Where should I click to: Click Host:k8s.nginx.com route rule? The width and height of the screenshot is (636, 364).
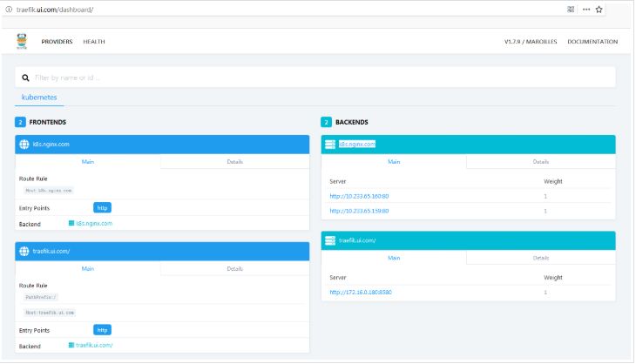[49, 191]
